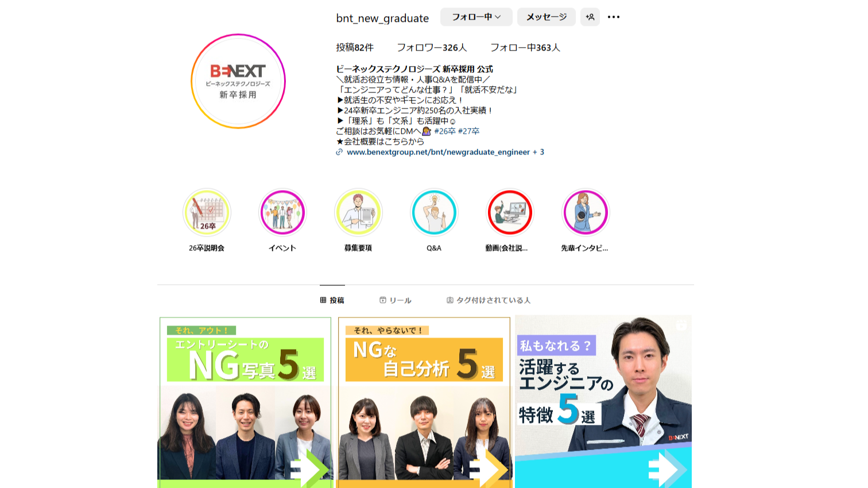View the フォロワー326人 followers list
The image size is (868, 488).
click(x=432, y=48)
